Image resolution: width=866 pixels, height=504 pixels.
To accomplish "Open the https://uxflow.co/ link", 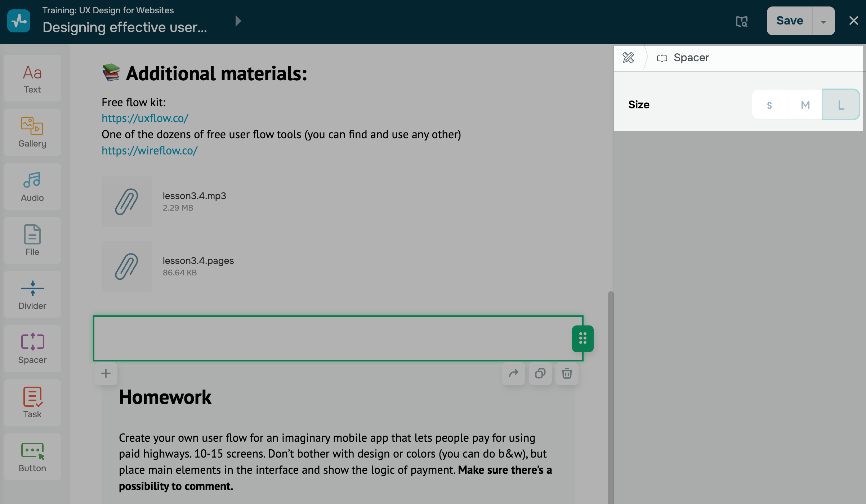I will pos(145,118).
